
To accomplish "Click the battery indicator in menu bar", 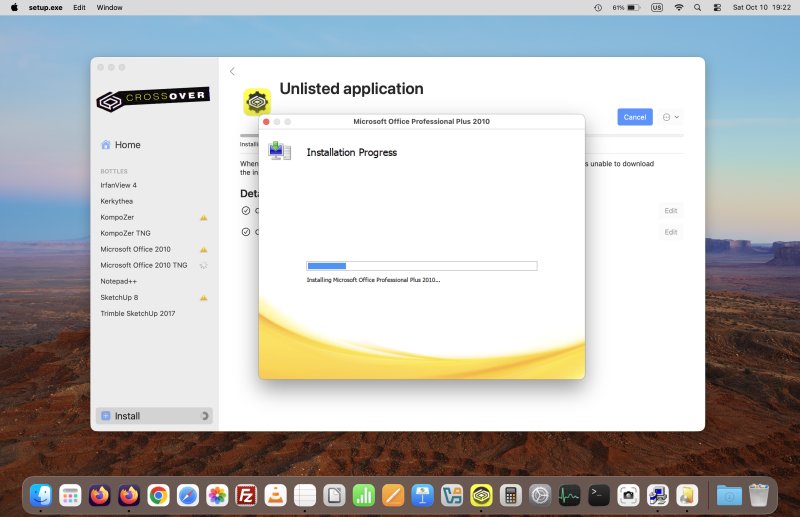I will (626, 8).
